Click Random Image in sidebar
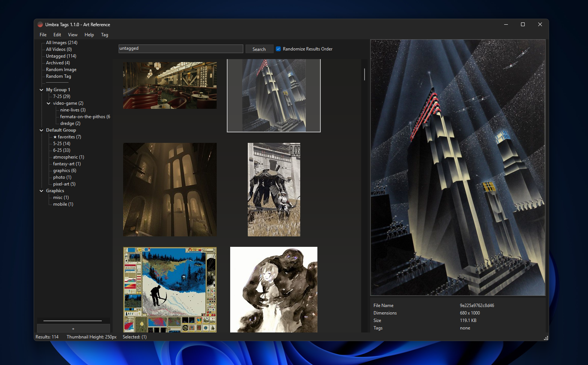Screen dimensions: 588x365 pyautogui.click(x=61, y=70)
